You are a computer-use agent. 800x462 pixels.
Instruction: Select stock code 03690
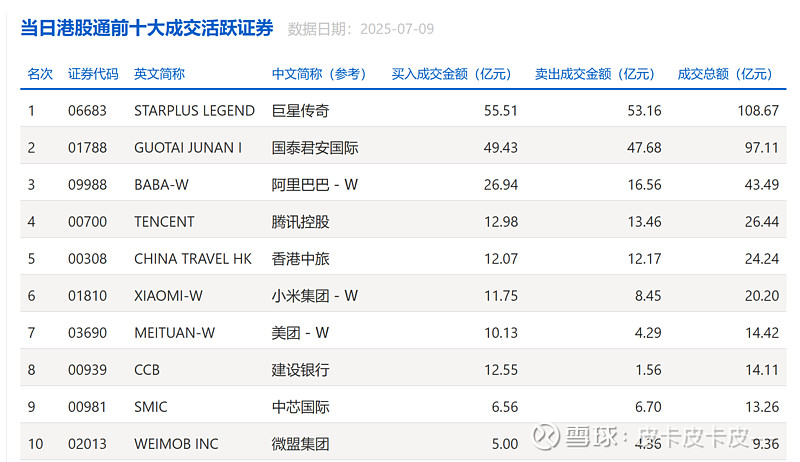click(x=87, y=333)
